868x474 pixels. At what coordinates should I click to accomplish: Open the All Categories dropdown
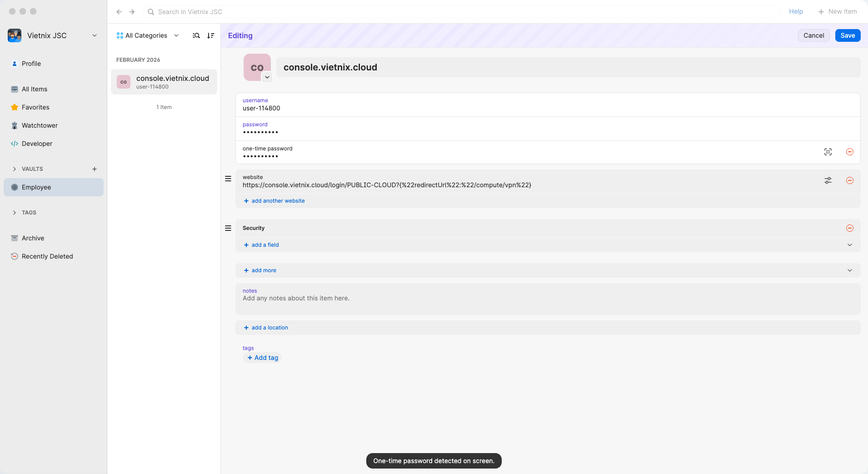pyautogui.click(x=147, y=35)
